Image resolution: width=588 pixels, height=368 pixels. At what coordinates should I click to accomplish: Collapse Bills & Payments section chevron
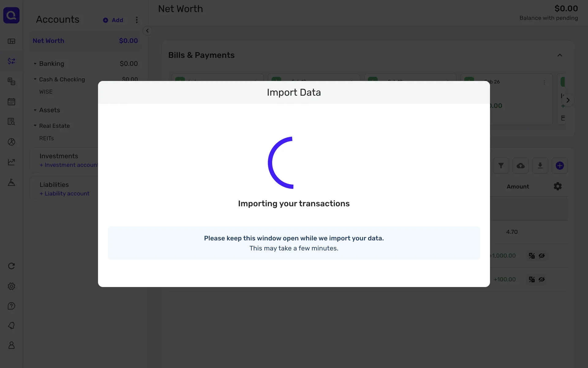[560, 56]
